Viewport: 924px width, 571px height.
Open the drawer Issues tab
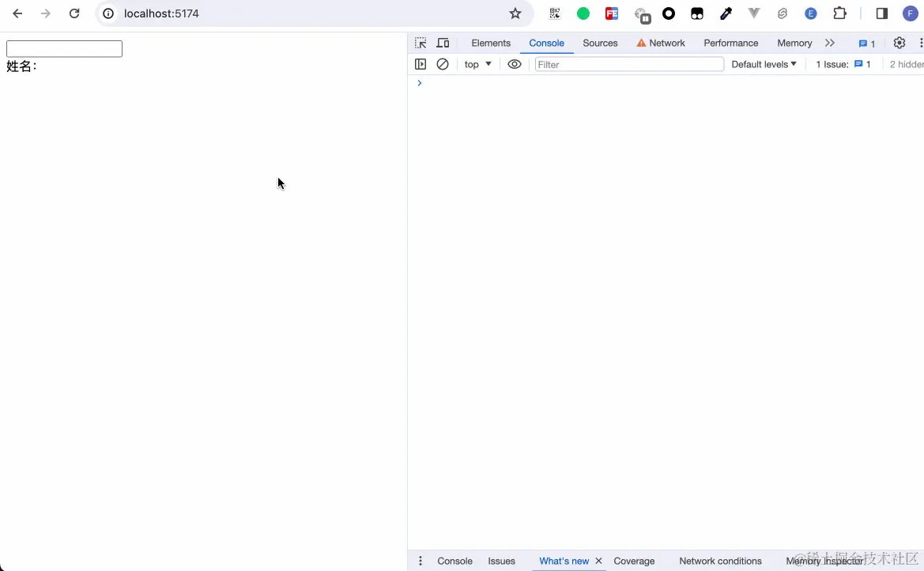(501, 561)
